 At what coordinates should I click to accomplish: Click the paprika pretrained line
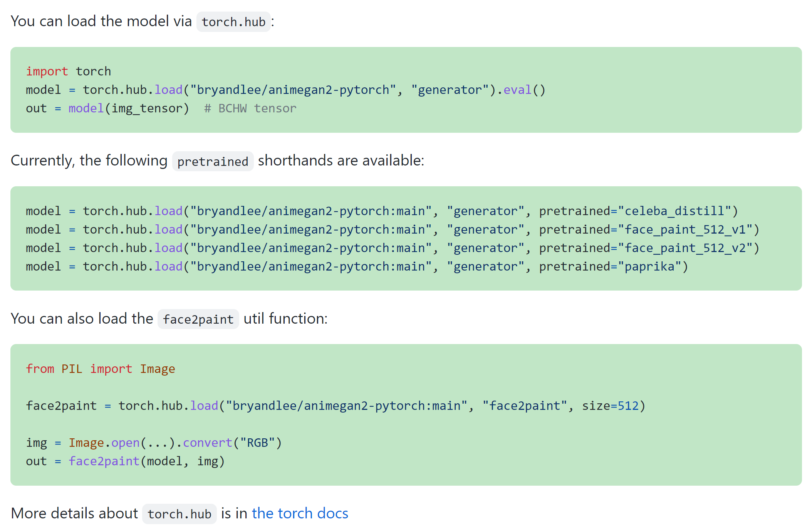click(357, 266)
